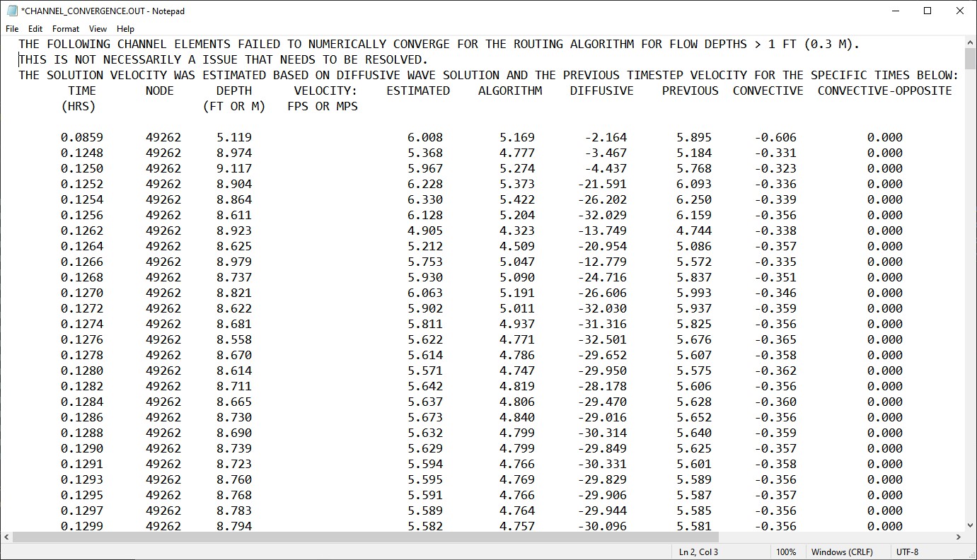Click the horizontal scrollbar left arrow
977x560 pixels.
pos(6,537)
